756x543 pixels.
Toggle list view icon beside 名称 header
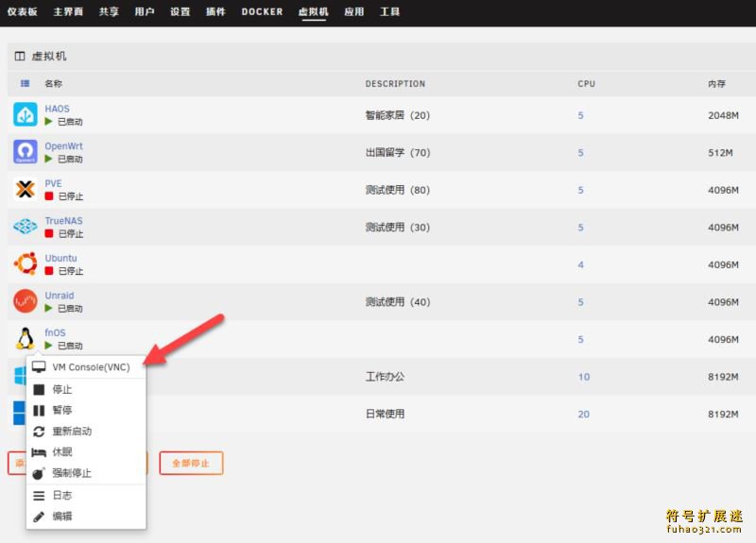click(26, 83)
